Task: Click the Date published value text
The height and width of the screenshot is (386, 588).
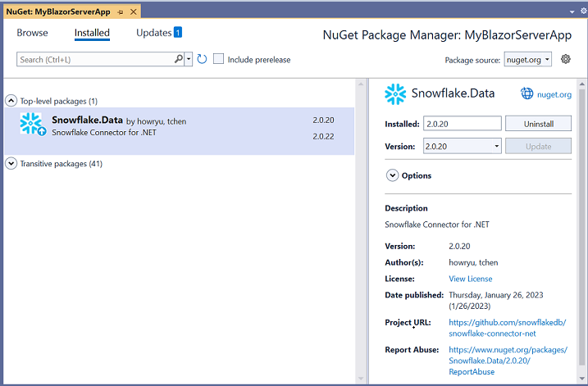Action: 496,301
